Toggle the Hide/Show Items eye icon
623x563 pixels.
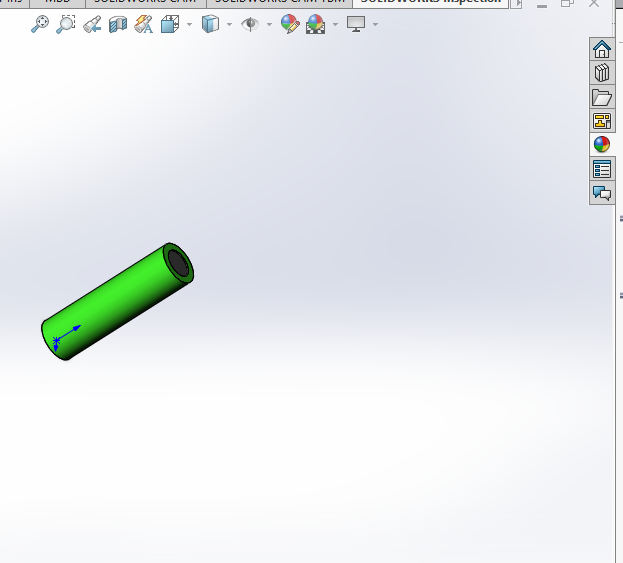(x=250, y=24)
